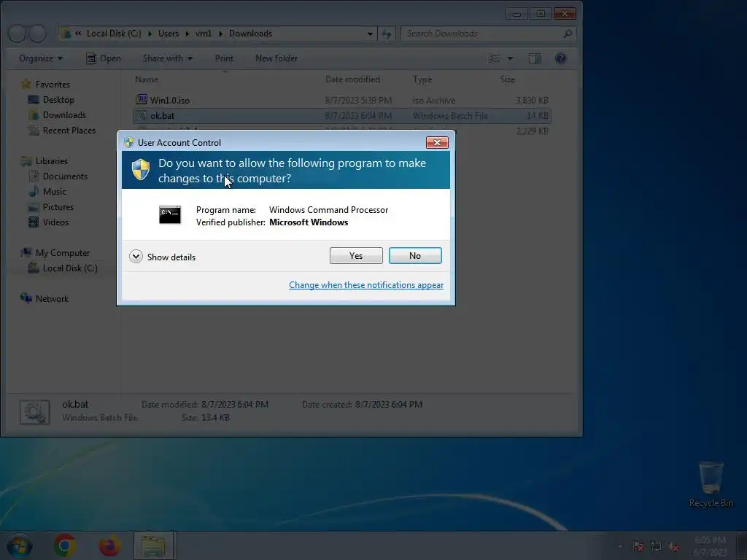Close the User Account Control dialog

(x=437, y=142)
